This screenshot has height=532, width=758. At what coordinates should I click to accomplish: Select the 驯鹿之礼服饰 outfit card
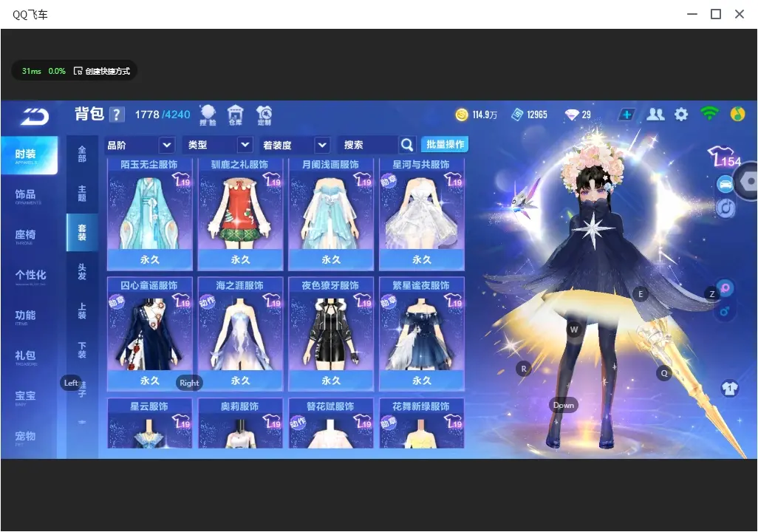[x=240, y=214]
